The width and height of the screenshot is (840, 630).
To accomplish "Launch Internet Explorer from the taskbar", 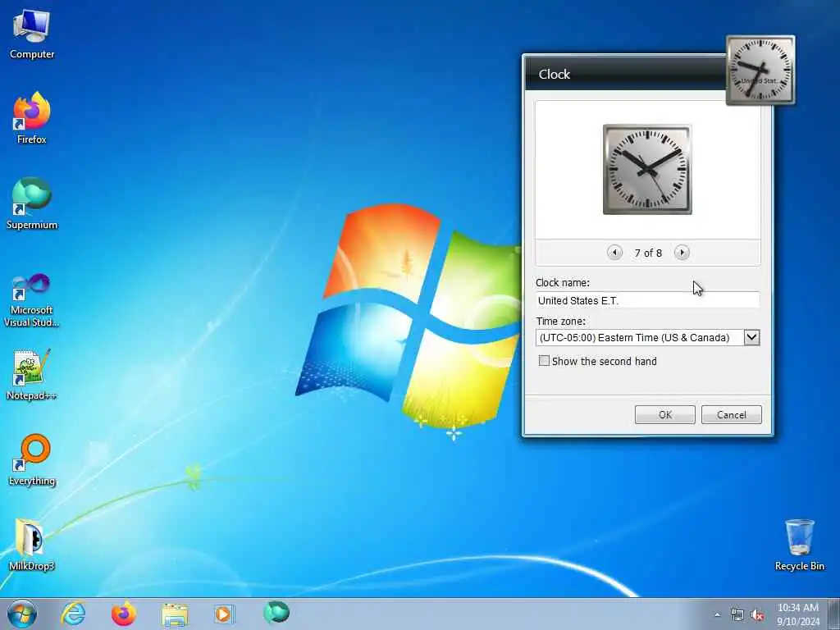I will 73,614.
